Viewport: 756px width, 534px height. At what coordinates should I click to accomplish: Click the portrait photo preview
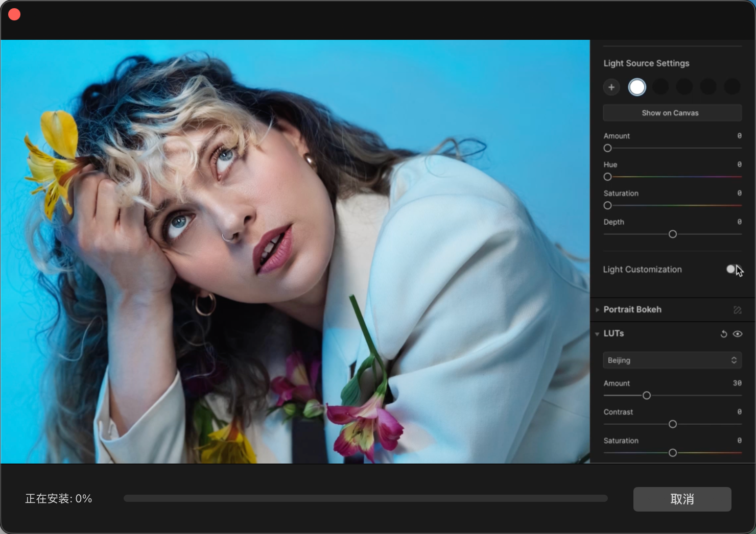tap(295, 251)
